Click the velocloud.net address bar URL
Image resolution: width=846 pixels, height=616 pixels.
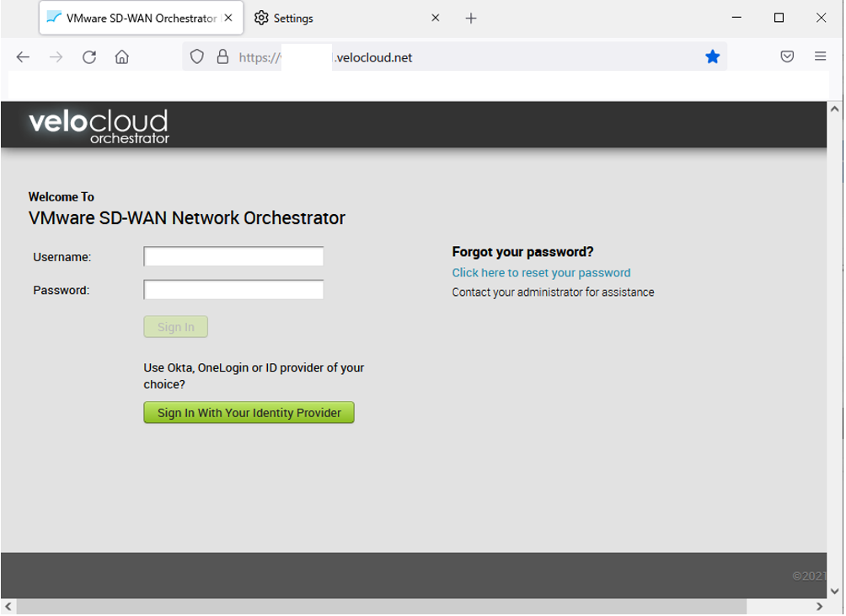coord(325,57)
